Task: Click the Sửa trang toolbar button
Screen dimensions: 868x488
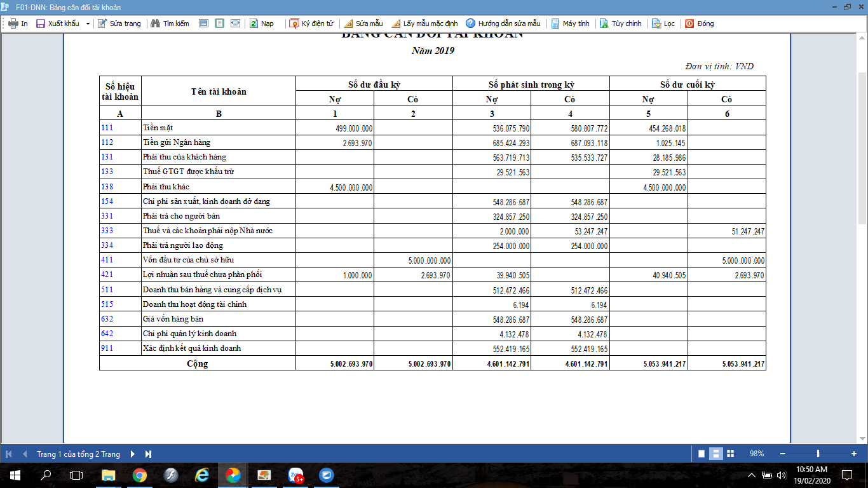Action: pos(119,24)
